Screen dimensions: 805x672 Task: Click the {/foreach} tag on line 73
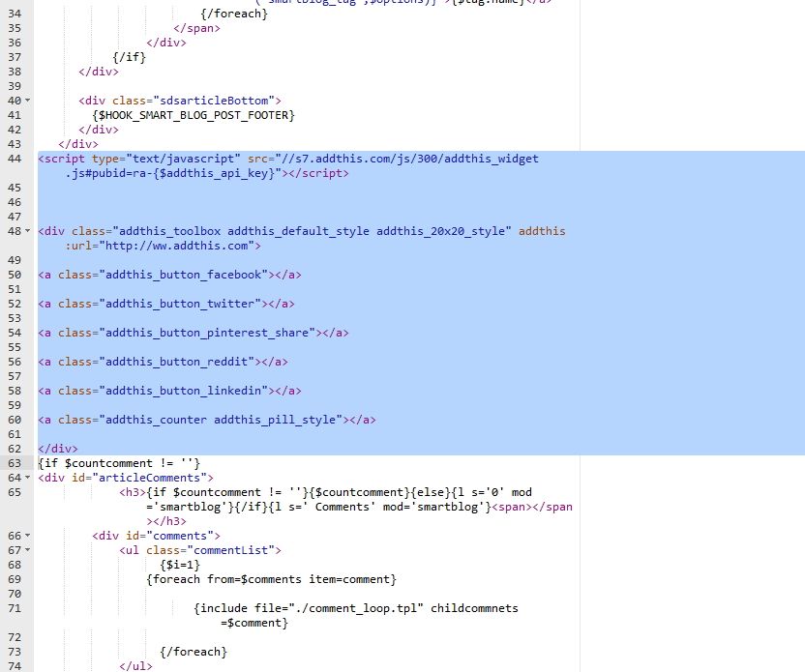(194, 652)
